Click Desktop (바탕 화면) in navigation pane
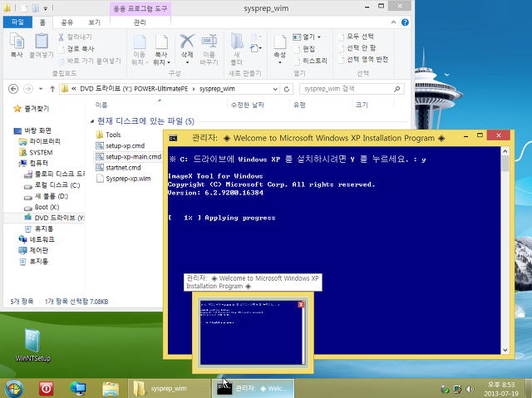Viewport: 532px width, 398px height. click(x=32, y=130)
